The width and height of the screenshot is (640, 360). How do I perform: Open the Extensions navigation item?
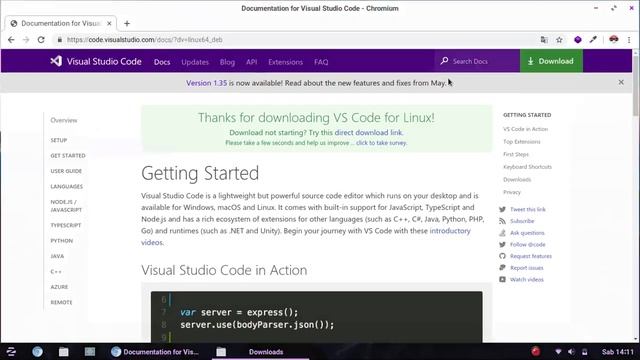285,62
